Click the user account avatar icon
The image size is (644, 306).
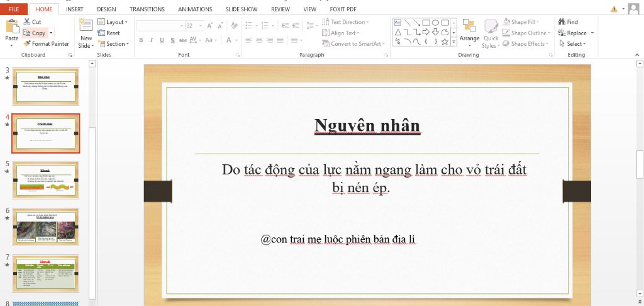click(634, 9)
